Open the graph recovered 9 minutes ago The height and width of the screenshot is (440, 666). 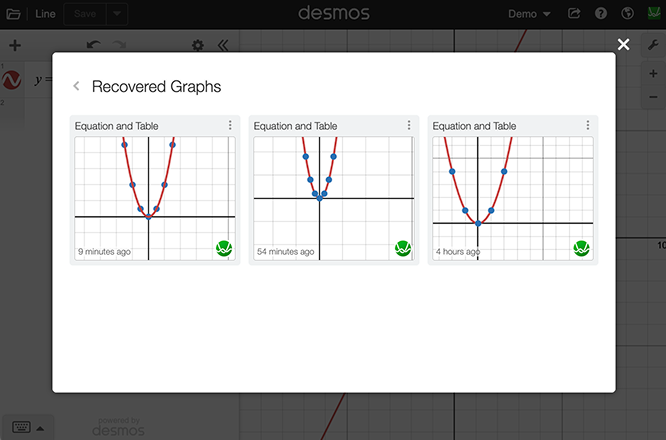pyautogui.click(x=155, y=198)
